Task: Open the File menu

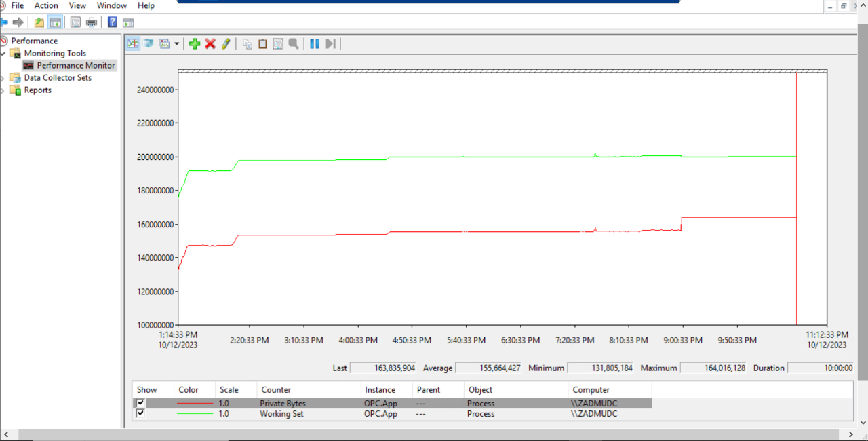Action: pos(17,5)
